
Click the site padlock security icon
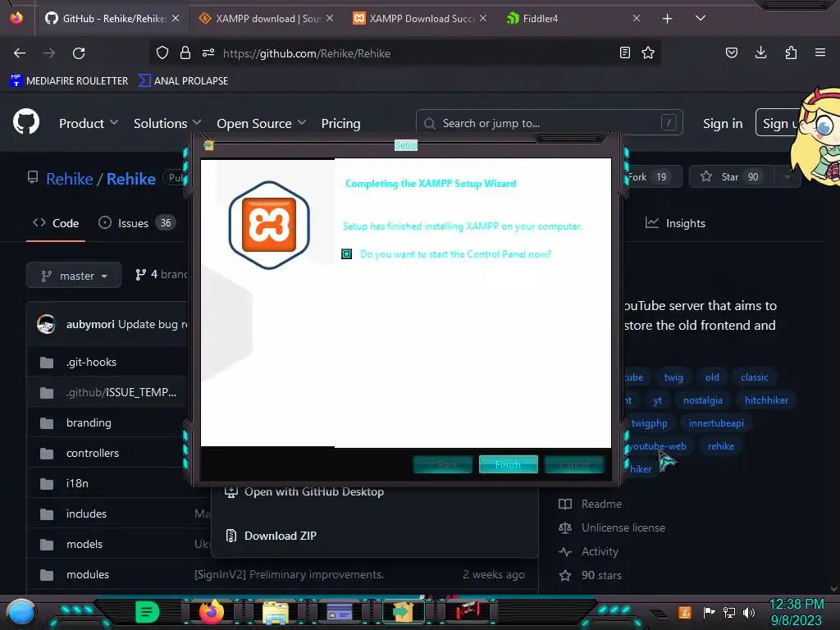pyautogui.click(x=185, y=52)
